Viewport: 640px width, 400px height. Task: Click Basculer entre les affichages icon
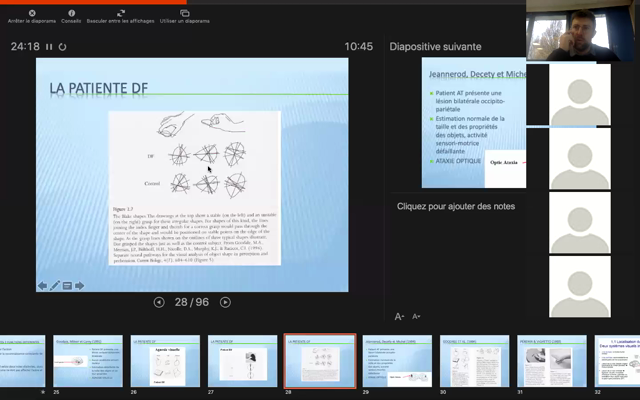pos(120,13)
